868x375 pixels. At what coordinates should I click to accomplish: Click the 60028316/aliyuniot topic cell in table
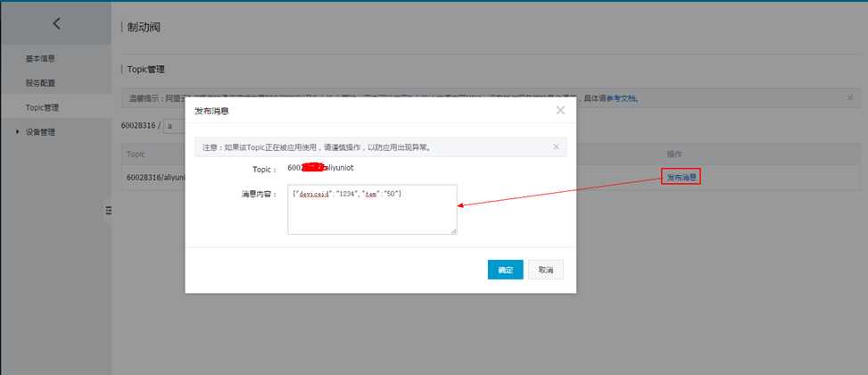tap(155, 178)
